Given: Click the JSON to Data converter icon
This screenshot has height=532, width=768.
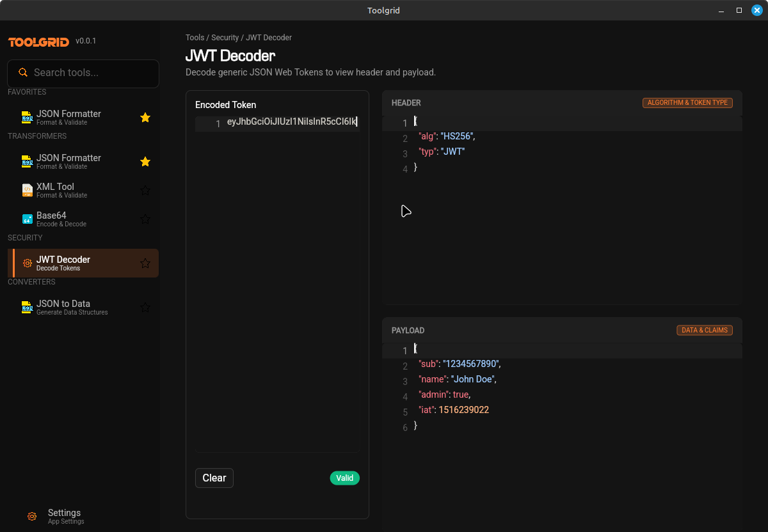Looking at the screenshot, I should click(x=26, y=307).
